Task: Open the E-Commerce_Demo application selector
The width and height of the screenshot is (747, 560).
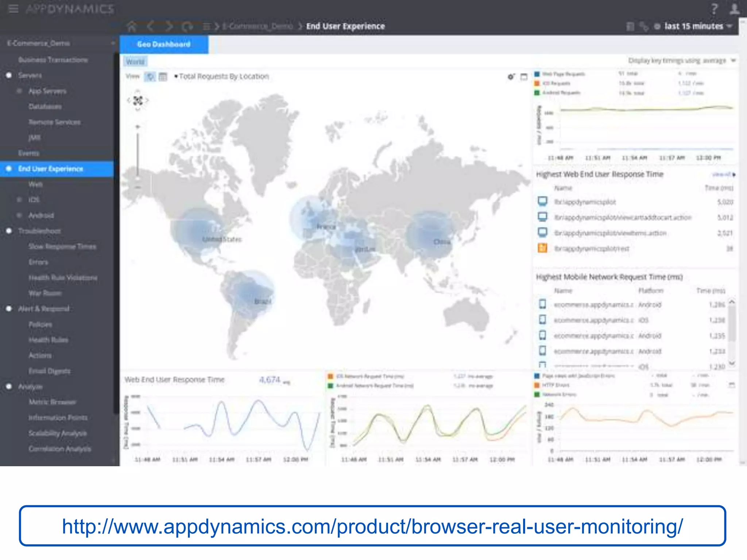Action: tap(60, 43)
